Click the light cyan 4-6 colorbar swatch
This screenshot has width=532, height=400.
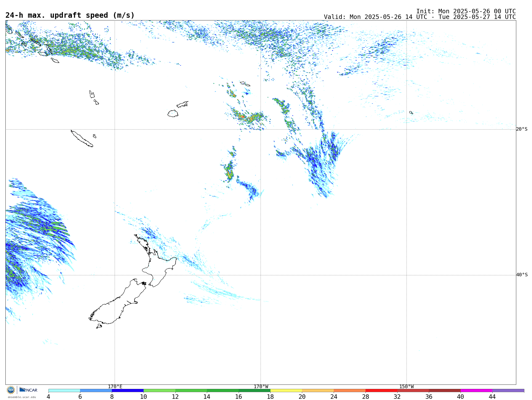tap(64, 391)
